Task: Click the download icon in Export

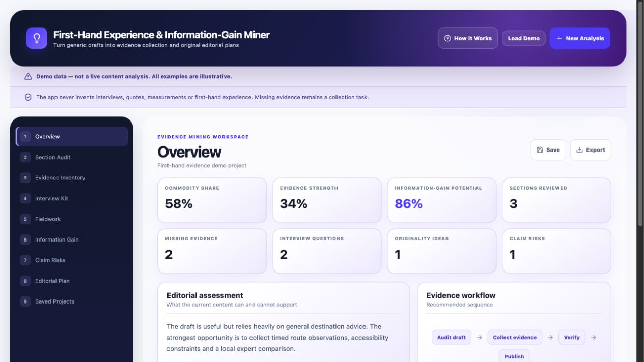Action: [x=579, y=150]
